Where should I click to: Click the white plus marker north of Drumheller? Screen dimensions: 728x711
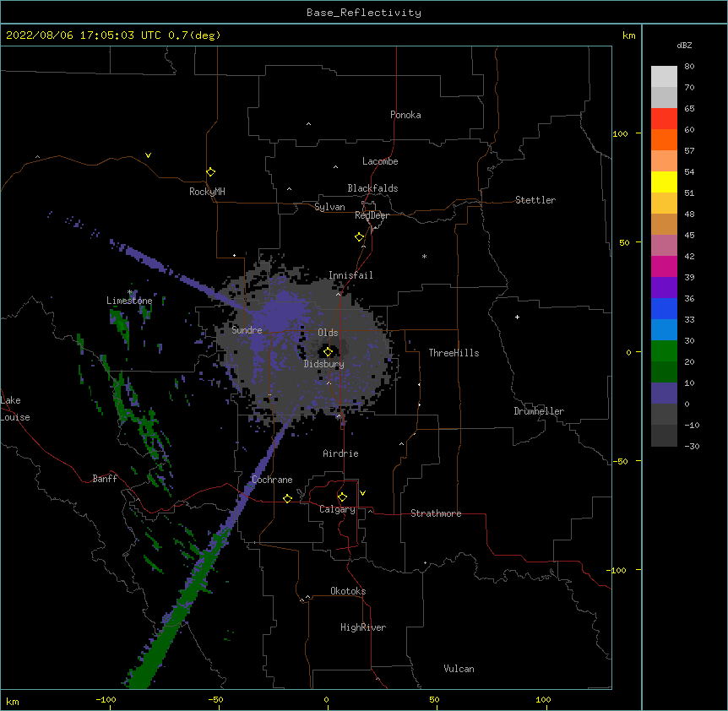[517, 317]
